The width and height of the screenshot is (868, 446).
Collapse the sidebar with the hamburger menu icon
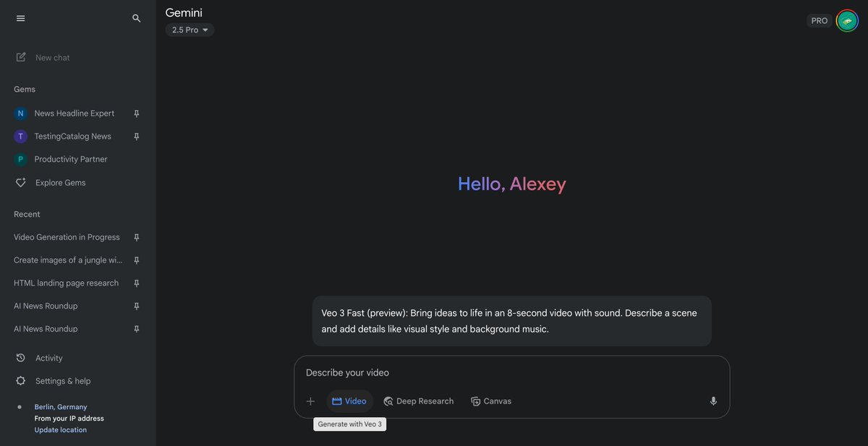(x=20, y=18)
